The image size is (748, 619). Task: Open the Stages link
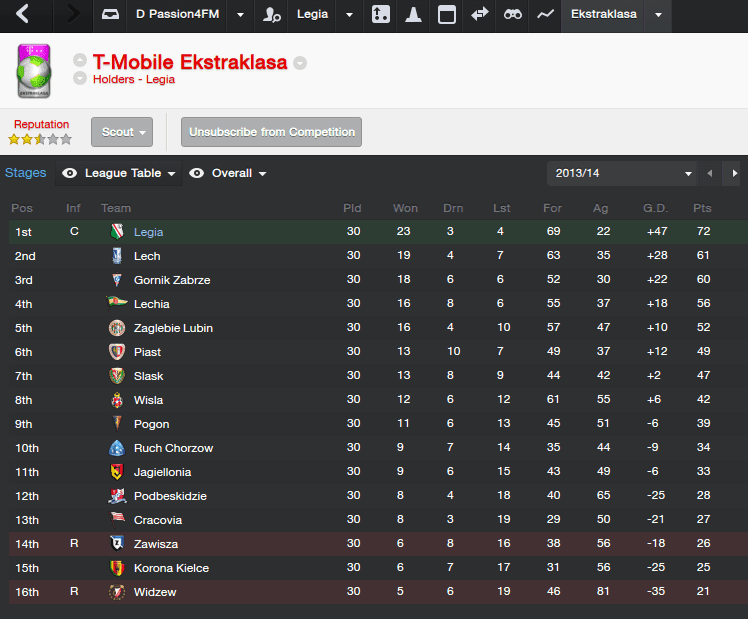point(26,173)
